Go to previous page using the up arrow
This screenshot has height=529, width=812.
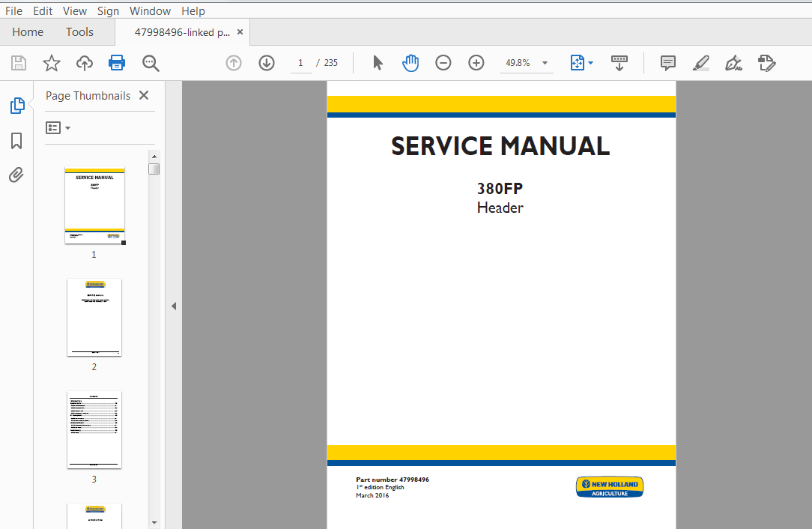pyautogui.click(x=234, y=63)
